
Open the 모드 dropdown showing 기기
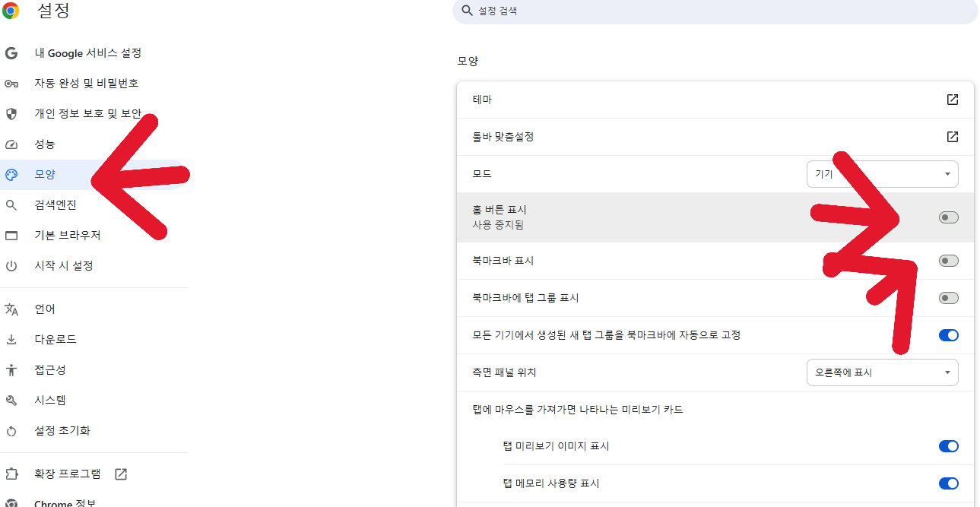tap(882, 173)
